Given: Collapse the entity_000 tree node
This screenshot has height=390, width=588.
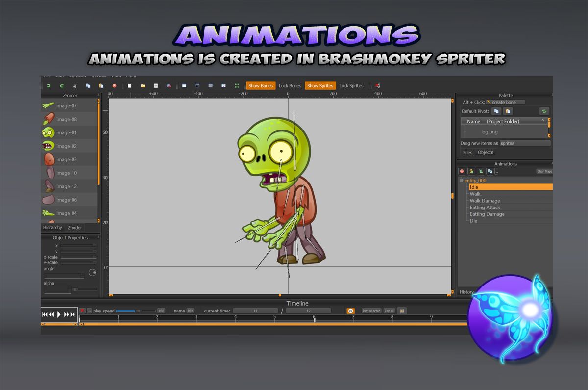Looking at the screenshot, I should point(461,181).
